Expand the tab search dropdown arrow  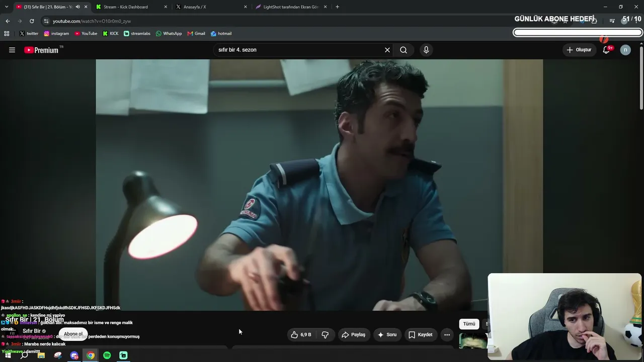(x=6, y=7)
